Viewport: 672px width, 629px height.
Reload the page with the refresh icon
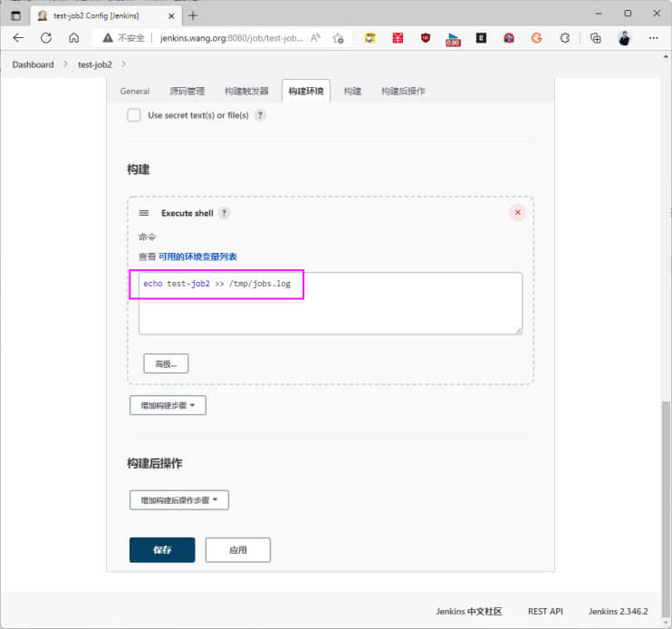point(46,38)
